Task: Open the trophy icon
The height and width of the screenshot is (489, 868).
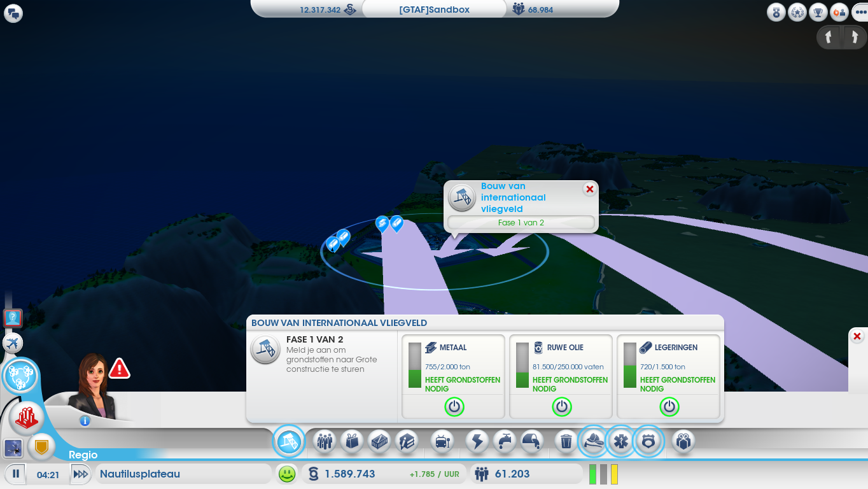Action: pos(818,12)
